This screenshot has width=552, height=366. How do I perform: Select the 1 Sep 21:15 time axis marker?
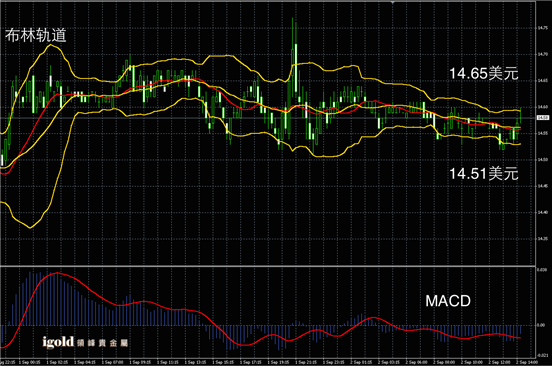coord(306,362)
